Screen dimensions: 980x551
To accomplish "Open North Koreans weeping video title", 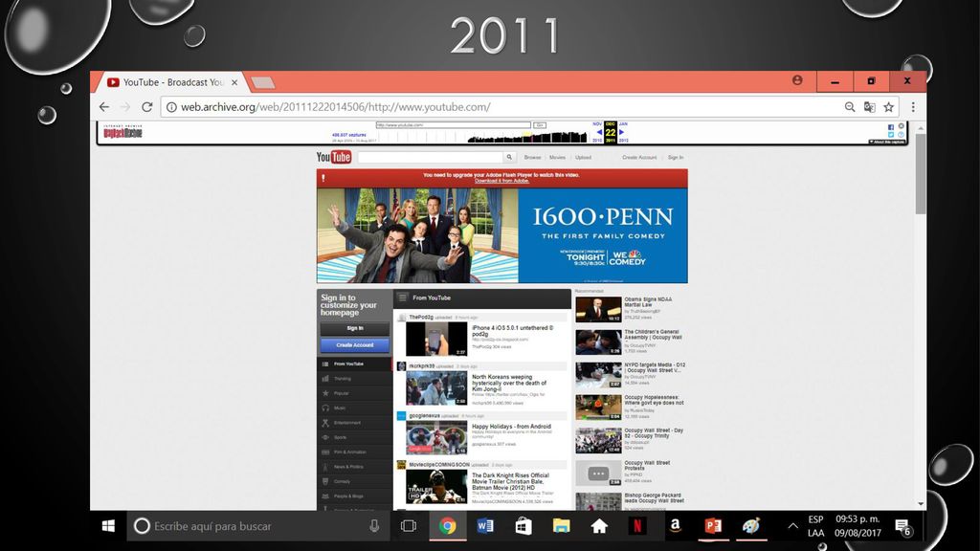I will pyautogui.click(x=509, y=383).
